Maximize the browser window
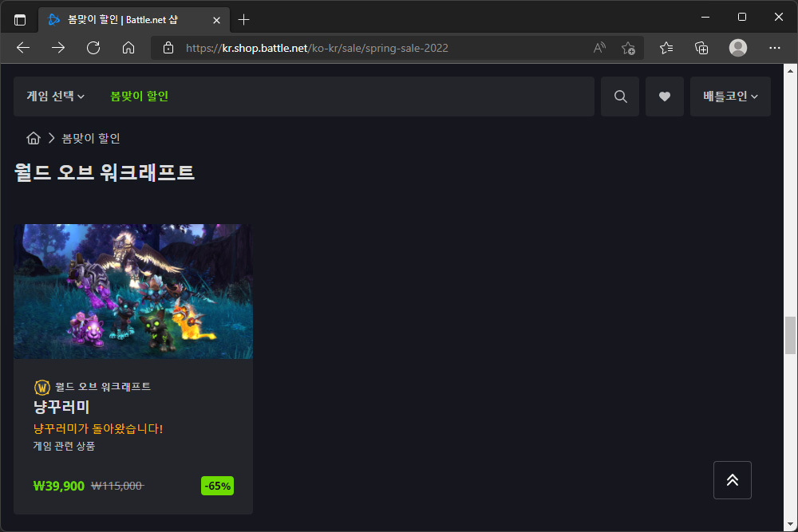This screenshot has height=532, width=798. coord(742,17)
